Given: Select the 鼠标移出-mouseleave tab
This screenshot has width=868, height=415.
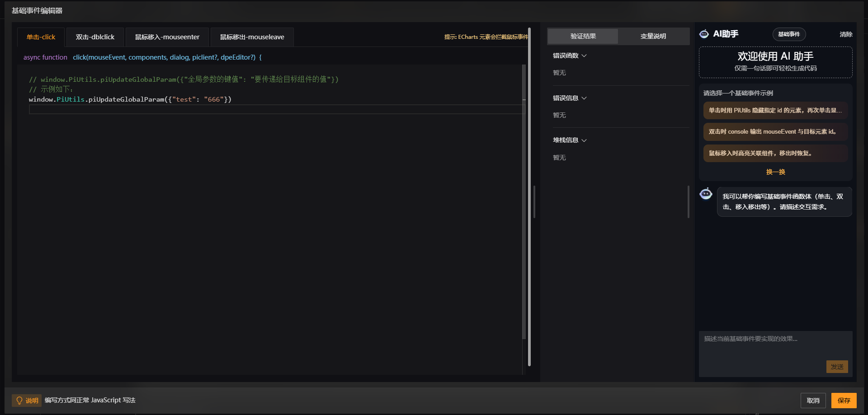Looking at the screenshot, I should (x=252, y=37).
